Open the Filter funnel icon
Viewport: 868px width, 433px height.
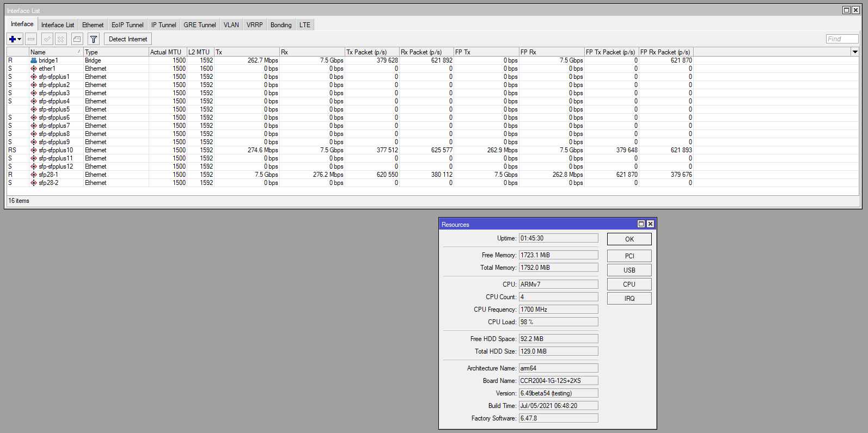94,39
